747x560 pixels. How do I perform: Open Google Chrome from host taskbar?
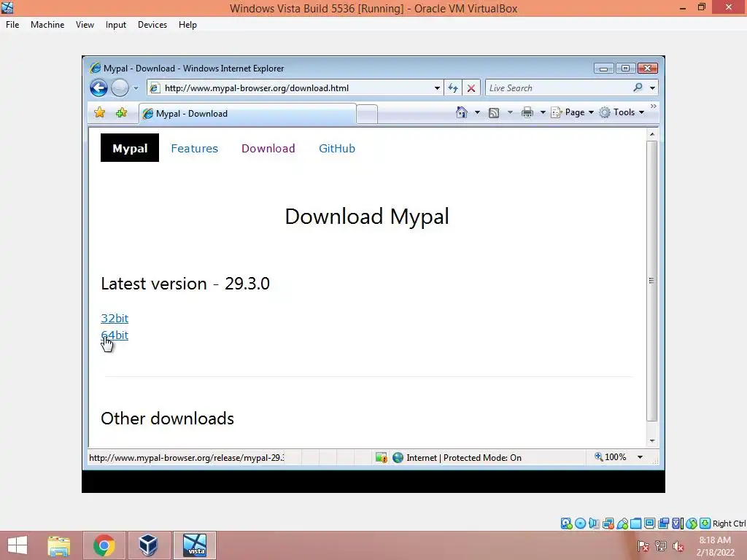(104, 545)
